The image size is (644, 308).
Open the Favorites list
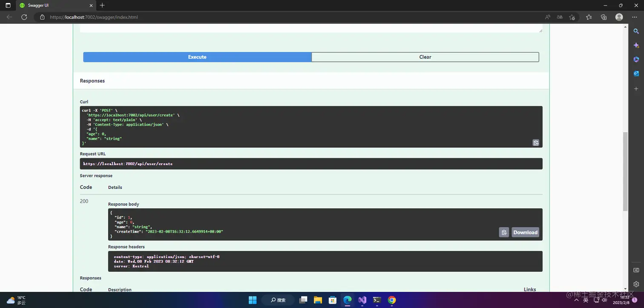click(x=589, y=17)
